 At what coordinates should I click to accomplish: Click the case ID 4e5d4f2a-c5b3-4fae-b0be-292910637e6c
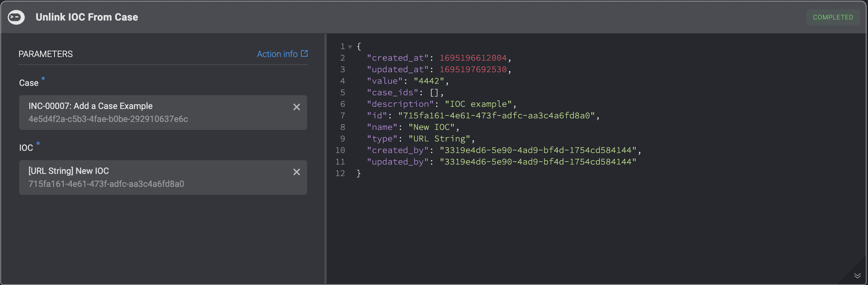click(x=108, y=119)
